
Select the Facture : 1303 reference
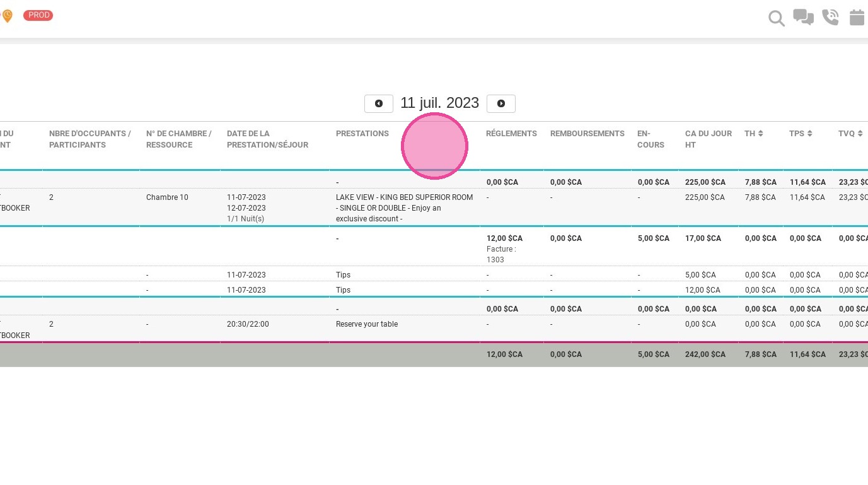pyautogui.click(x=501, y=254)
